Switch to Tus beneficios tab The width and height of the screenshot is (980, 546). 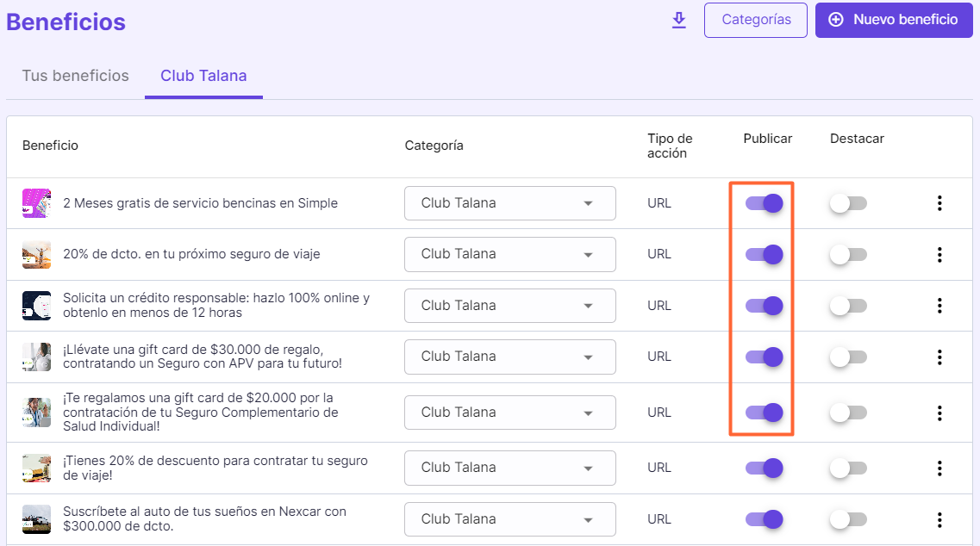coord(76,76)
